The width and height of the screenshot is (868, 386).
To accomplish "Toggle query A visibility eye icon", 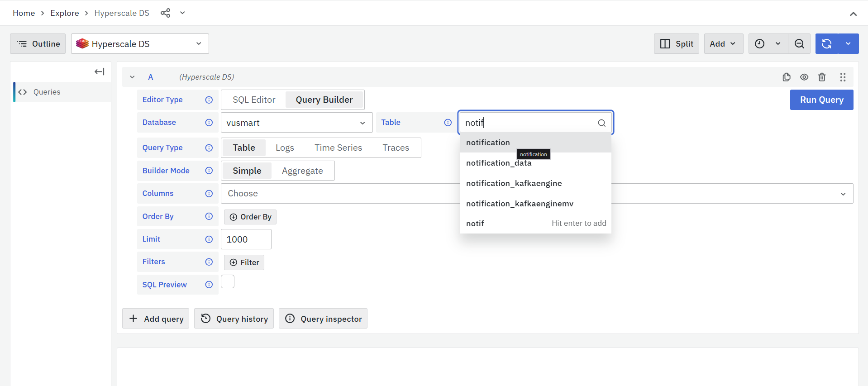I will 804,77.
